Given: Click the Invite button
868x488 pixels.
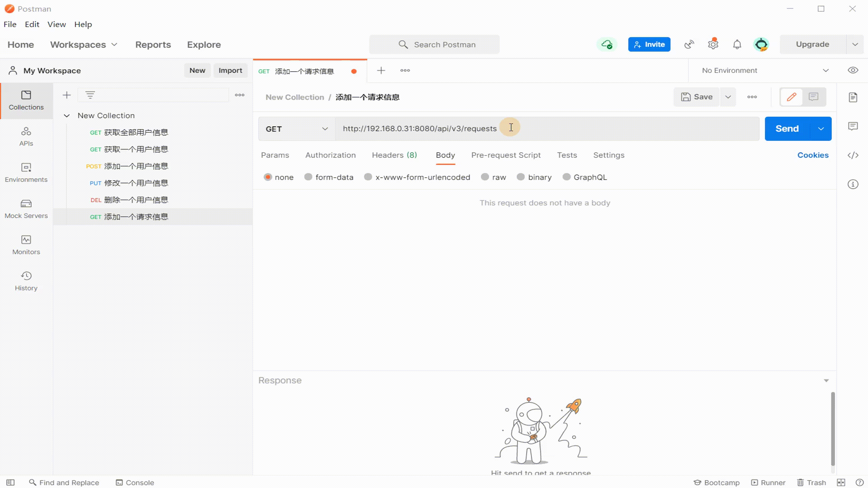Looking at the screenshot, I should point(649,45).
